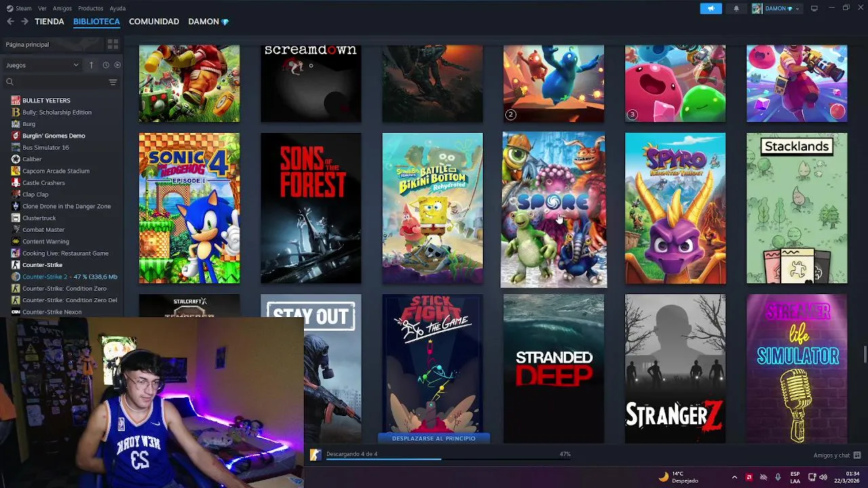This screenshot has width=868, height=488.
Task: Click the microphone icon in the system tray
Action: pos(778,477)
